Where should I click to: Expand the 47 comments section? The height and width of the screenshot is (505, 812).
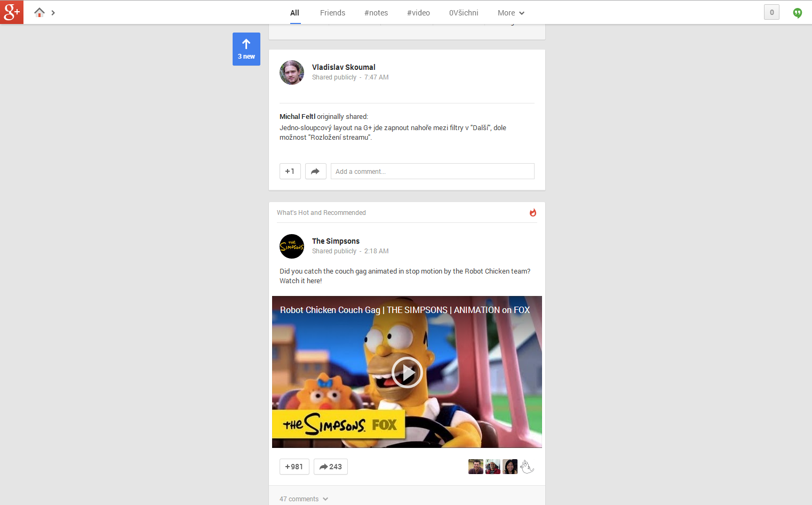coord(302,499)
